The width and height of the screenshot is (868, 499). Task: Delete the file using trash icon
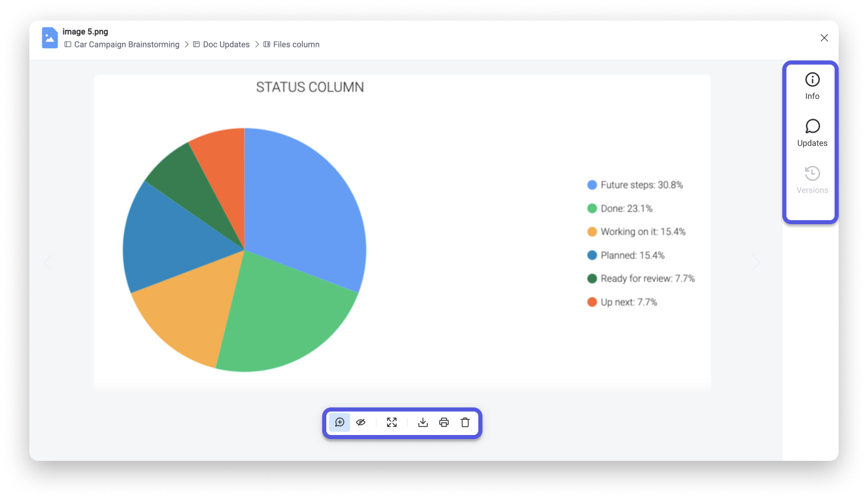click(465, 422)
